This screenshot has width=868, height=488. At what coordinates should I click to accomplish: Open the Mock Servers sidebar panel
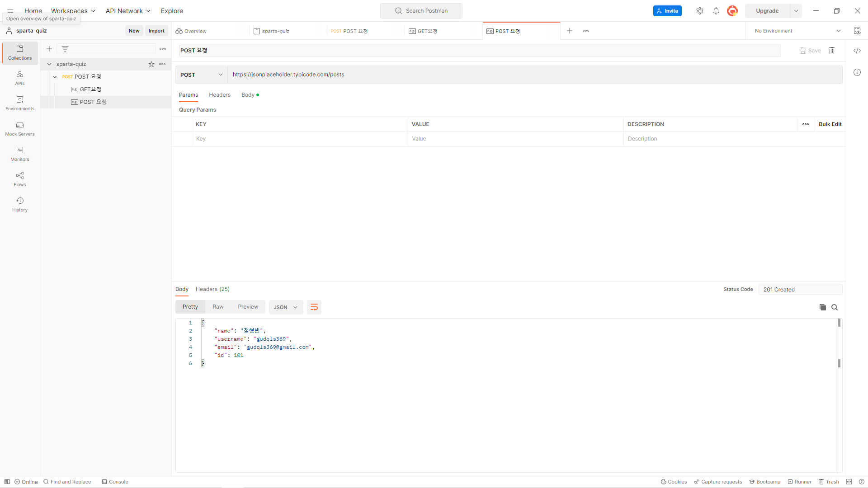pos(20,128)
